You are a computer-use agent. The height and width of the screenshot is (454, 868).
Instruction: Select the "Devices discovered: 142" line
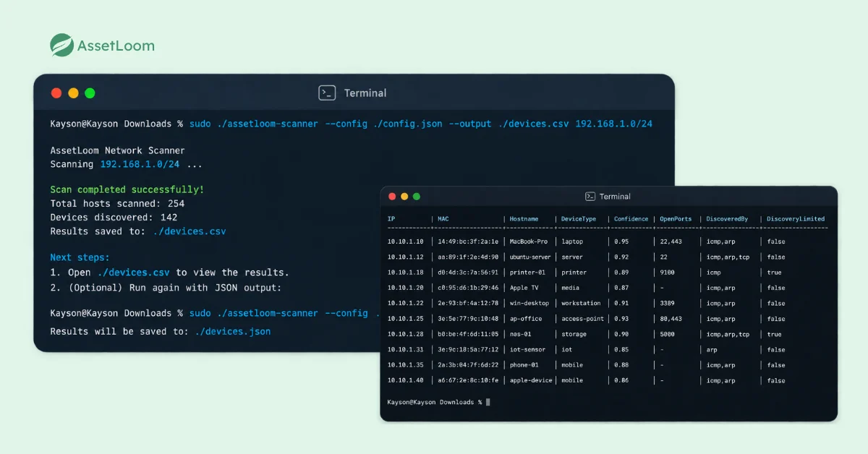pos(114,217)
